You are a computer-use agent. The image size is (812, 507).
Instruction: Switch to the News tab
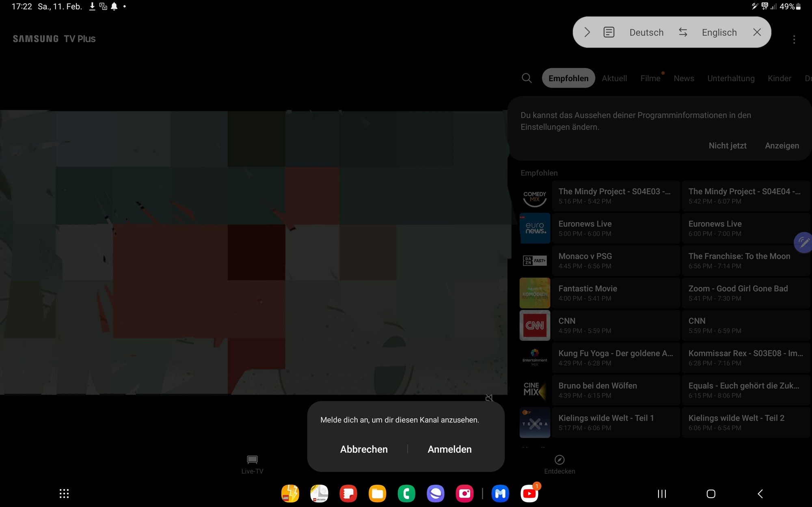pos(684,78)
